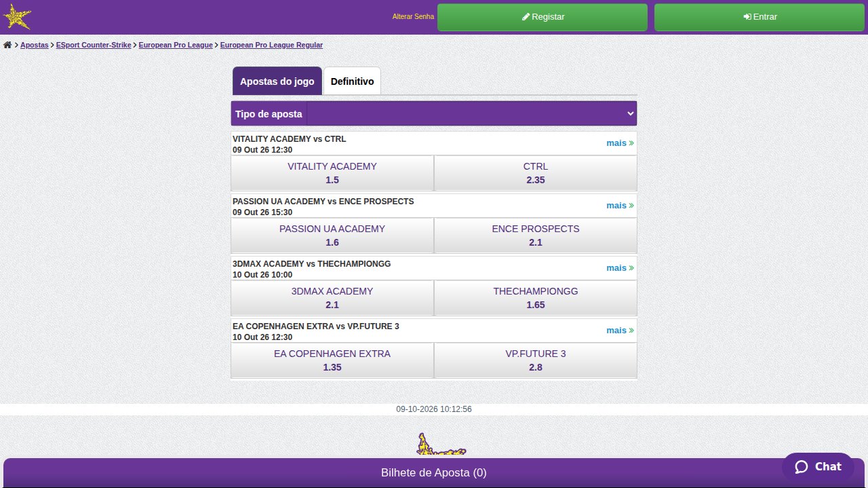This screenshot has height=488, width=868.
Task: Expand mais for 3DMAX Academy vs TheChampionGG
Action: click(620, 268)
